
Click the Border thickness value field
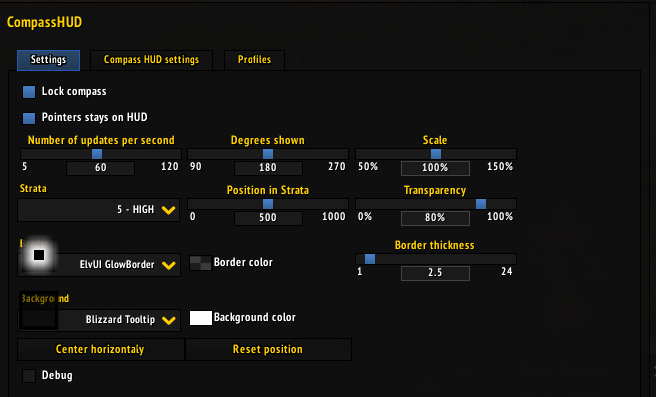click(435, 273)
